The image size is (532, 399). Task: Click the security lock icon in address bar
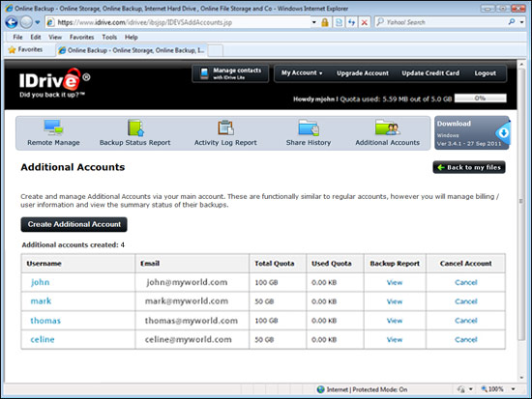325,22
